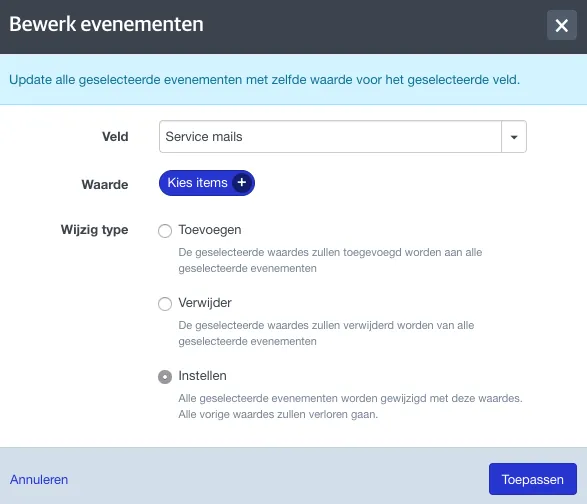Open the Veld dropdown arrow
The height and width of the screenshot is (504, 587).
[x=514, y=137]
